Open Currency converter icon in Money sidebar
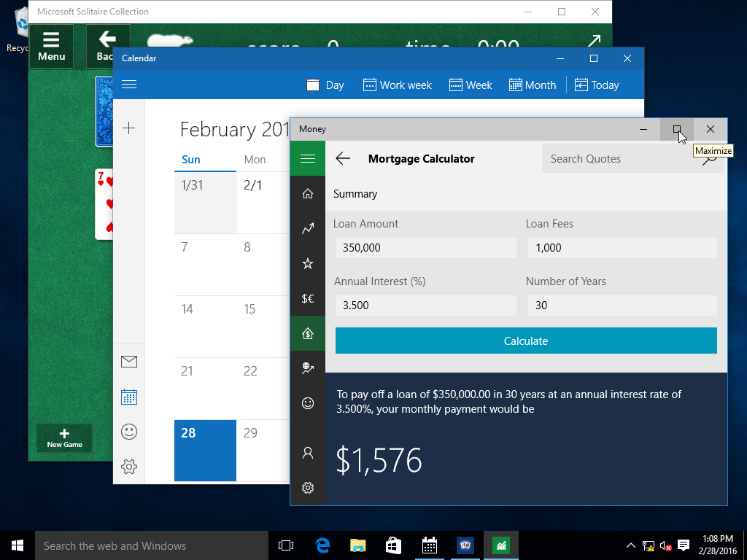The width and height of the screenshot is (747, 560). coord(308,298)
